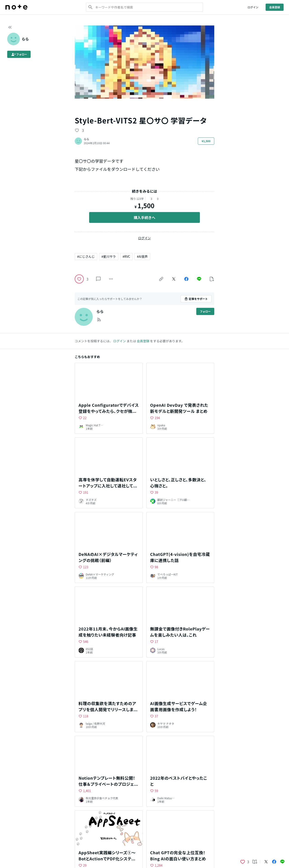Screen dimensions: 289x868
Task: Open いとしさと、正しさと article
Action: [x=180, y=473]
